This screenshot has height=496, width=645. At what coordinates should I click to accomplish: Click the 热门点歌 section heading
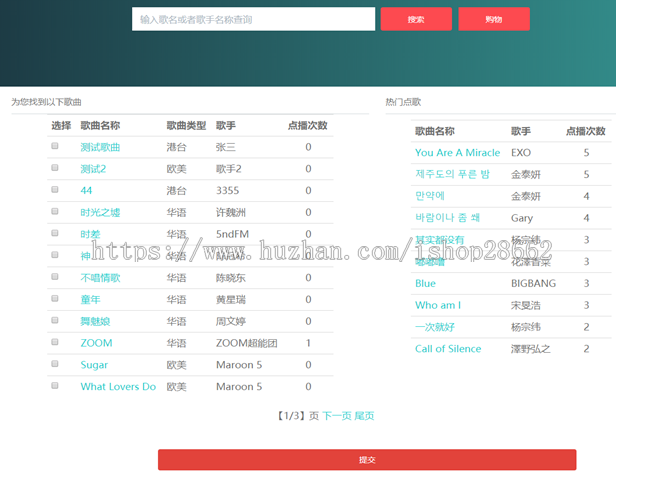point(403,102)
